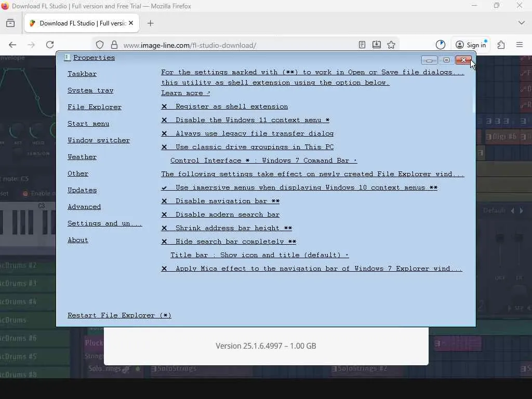Open the Weather settings section
532x399 pixels.
pyautogui.click(x=82, y=157)
